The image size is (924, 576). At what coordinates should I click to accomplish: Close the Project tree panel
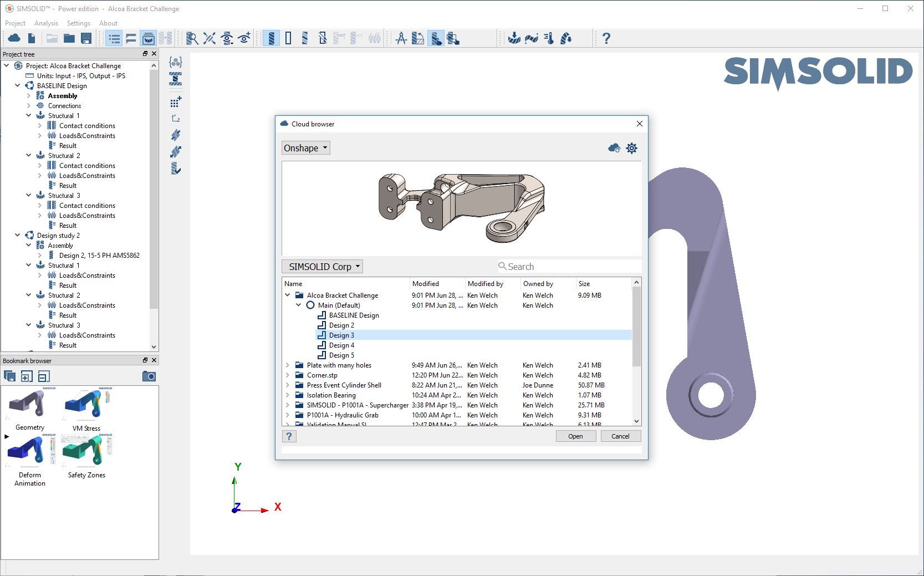[154, 54]
